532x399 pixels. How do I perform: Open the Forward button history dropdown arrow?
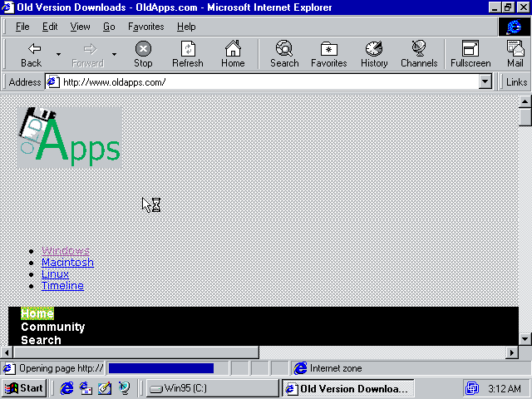click(x=114, y=54)
